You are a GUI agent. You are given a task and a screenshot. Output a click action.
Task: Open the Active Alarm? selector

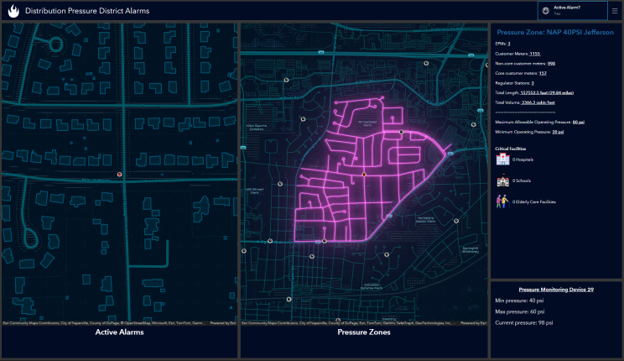(x=572, y=11)
